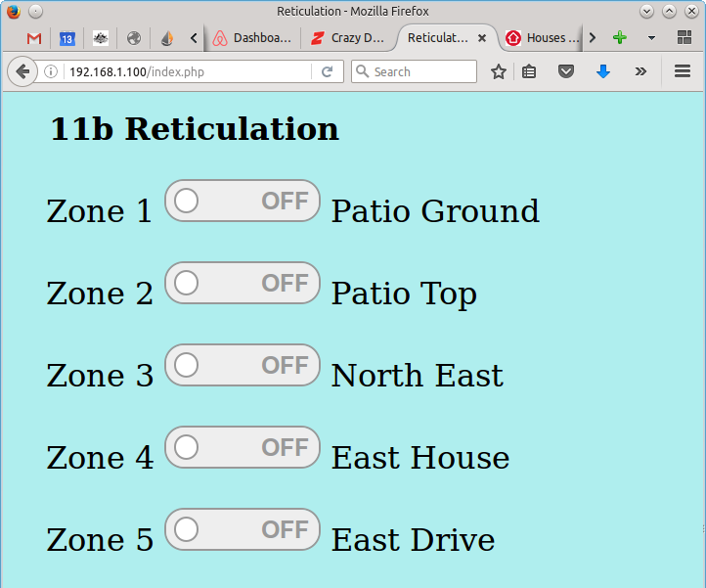Save page to Pocket
706x588 pixels.
[566, 71]
